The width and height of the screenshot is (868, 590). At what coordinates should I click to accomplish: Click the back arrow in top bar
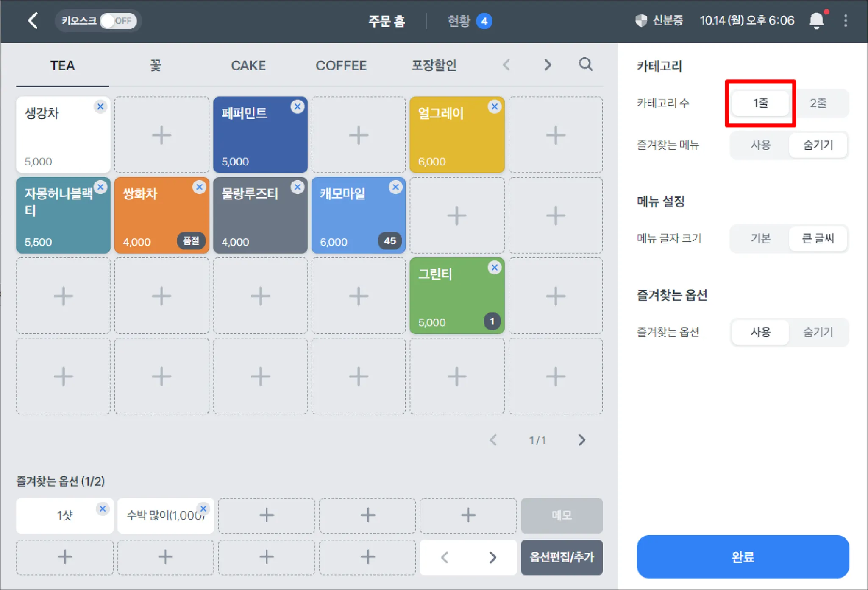33,20
